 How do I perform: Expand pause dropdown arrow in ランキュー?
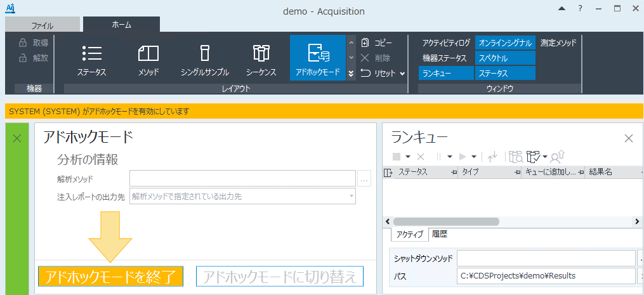(x=450, y=157)
